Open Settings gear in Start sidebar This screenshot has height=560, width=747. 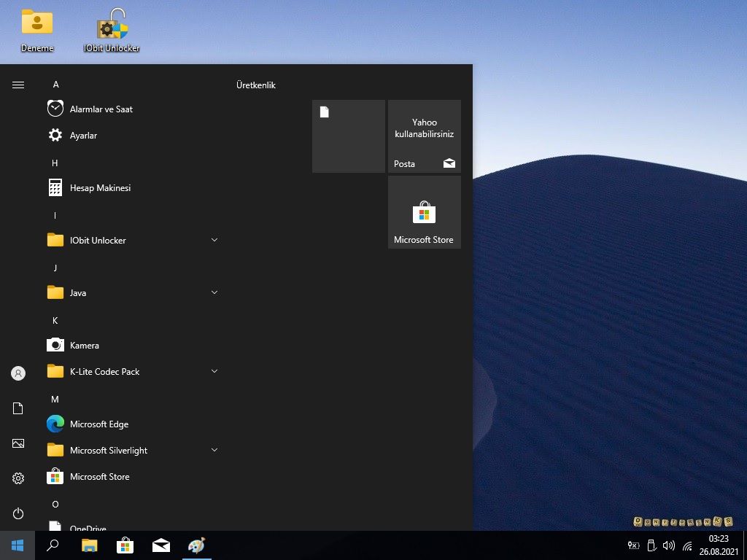pos(18,478)
